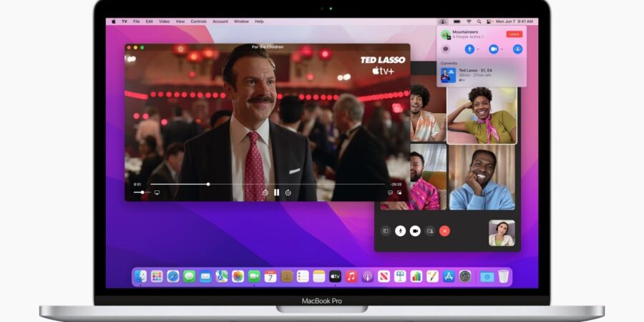Open Photos from the Dock

[238, 276]
